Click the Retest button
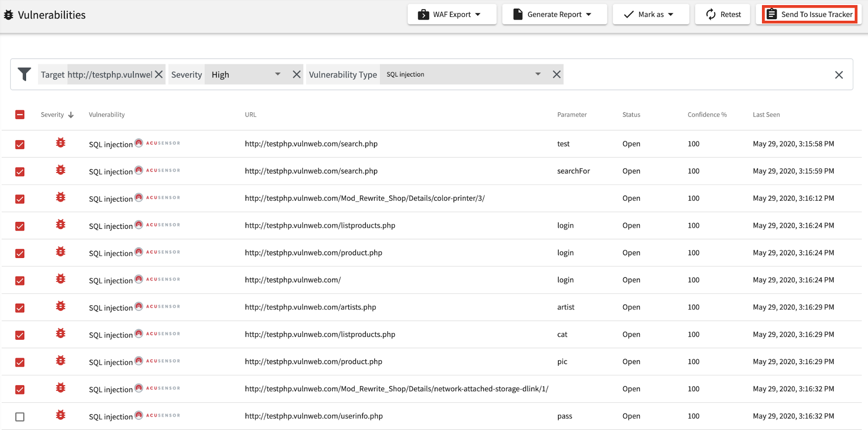The height and width of the screenshot is (430, 868). (723, 14)
